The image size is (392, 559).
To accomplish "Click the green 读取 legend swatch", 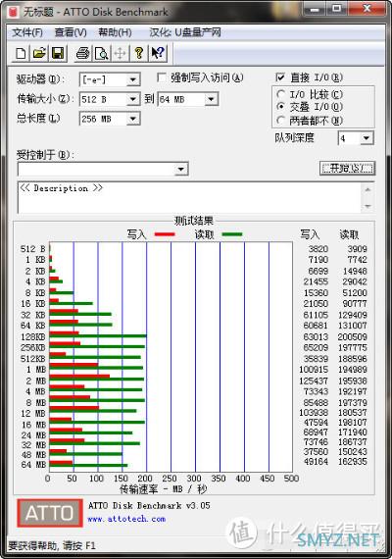I will click(232, 234).
